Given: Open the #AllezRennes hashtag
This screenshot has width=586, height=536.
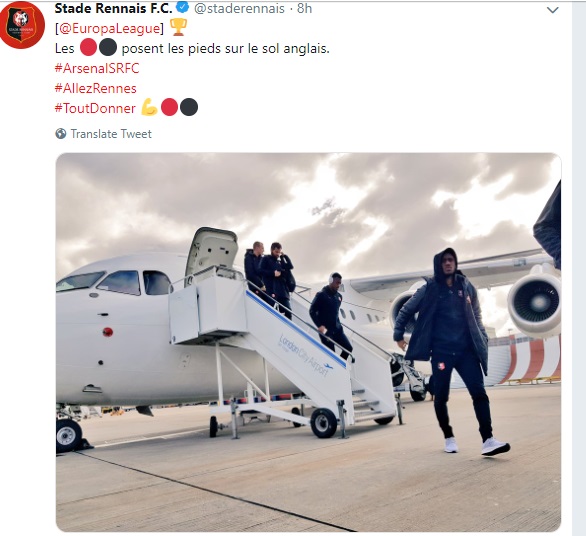Looking at the screenshot, I should (x=96, y=88).
